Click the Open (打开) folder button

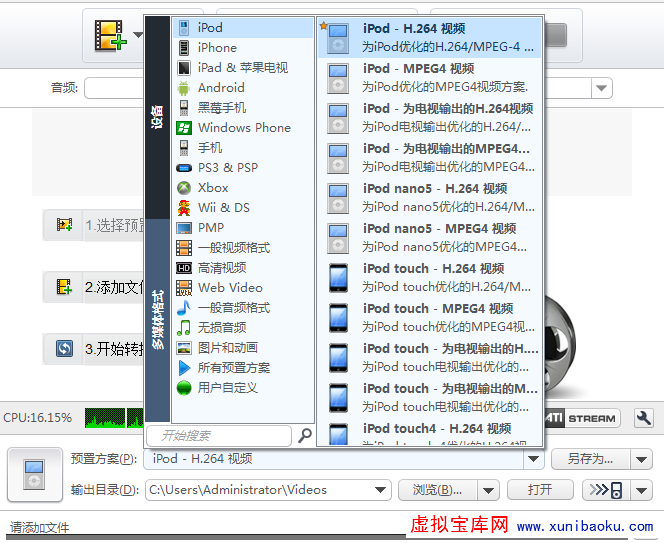point(539,490)
